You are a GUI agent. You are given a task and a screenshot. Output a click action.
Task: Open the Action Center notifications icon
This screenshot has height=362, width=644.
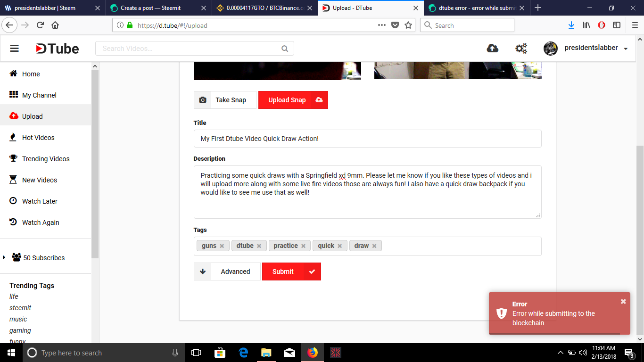pos(629,353)
